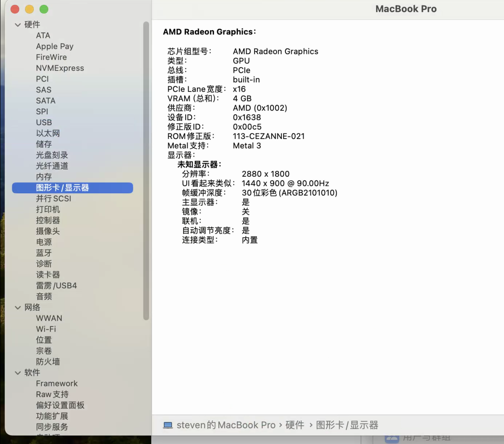The width and height of the screenshot is (504, 444).
Task: Select Wi-Fi under 网络
Action: point(46,329)
